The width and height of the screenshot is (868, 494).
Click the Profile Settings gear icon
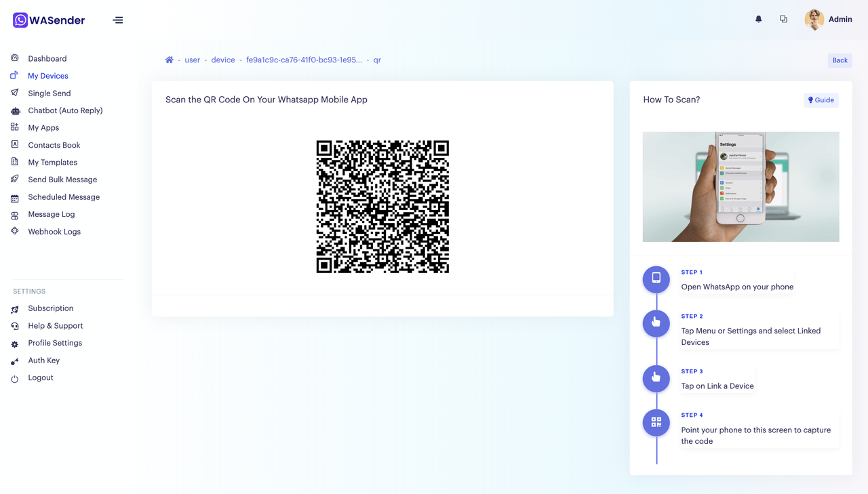point(15,344)
